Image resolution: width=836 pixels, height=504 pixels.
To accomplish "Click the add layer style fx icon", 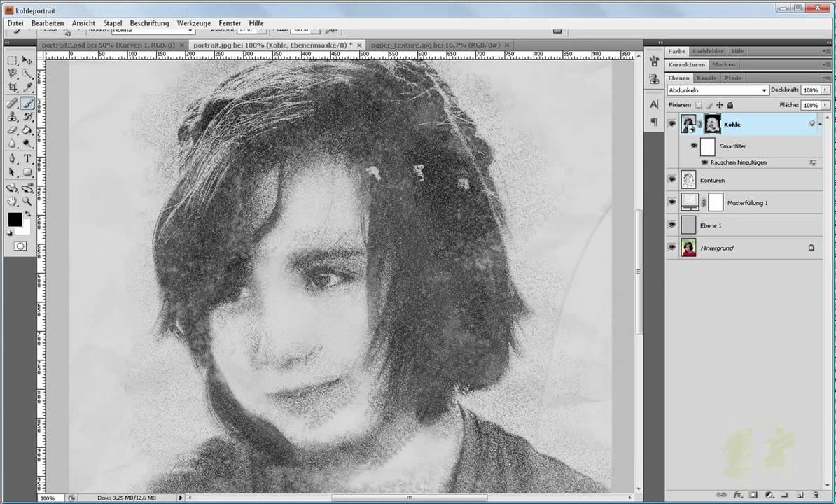I will click(x=737, y=495).
